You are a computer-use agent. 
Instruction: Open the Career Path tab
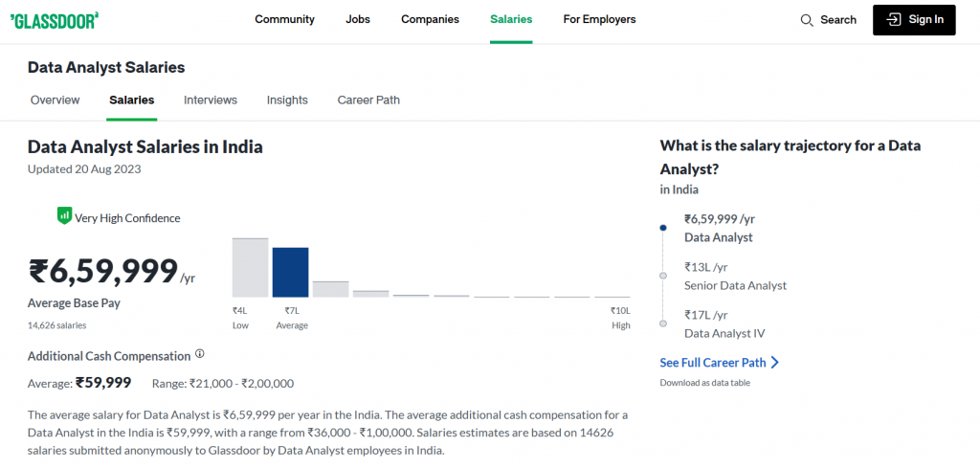click(368, 100)
